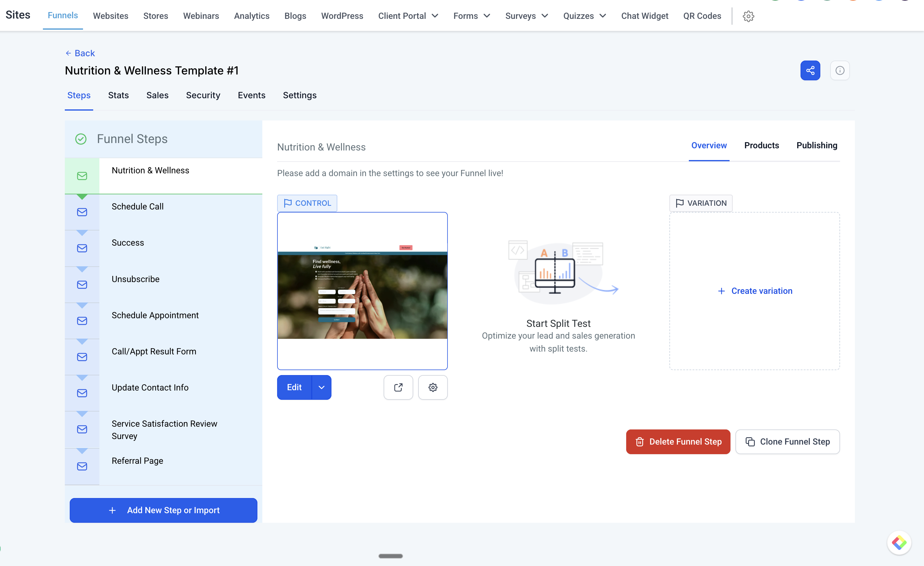This screenshot has width=924, height=566.
Task: Click the envelope icon beside Referral Page
Action: click(82, 466)
